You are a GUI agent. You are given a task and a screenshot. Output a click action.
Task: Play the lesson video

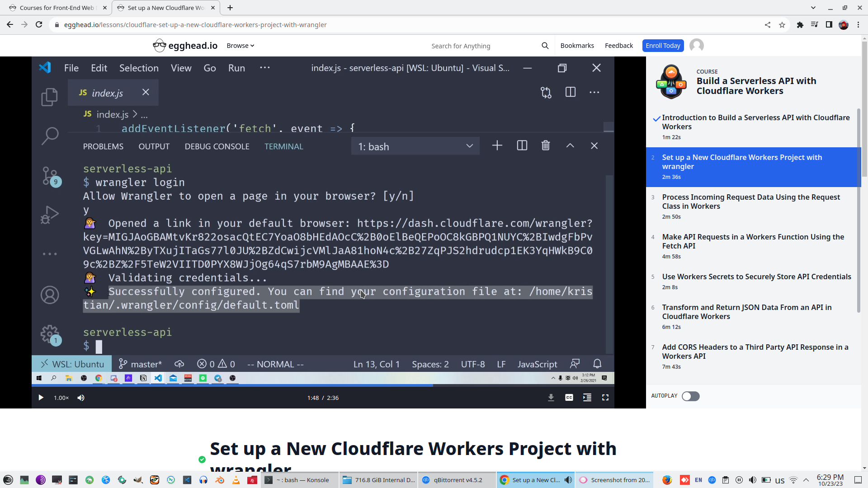pos(41,398)
